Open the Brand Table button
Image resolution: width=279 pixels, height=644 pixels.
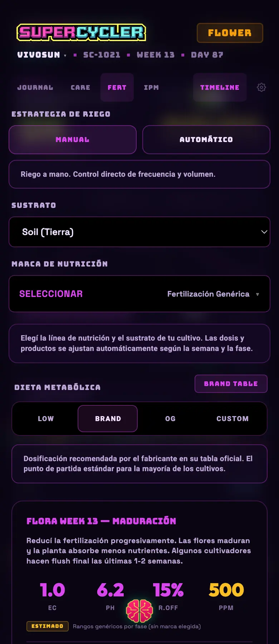(x=231, y=384)
